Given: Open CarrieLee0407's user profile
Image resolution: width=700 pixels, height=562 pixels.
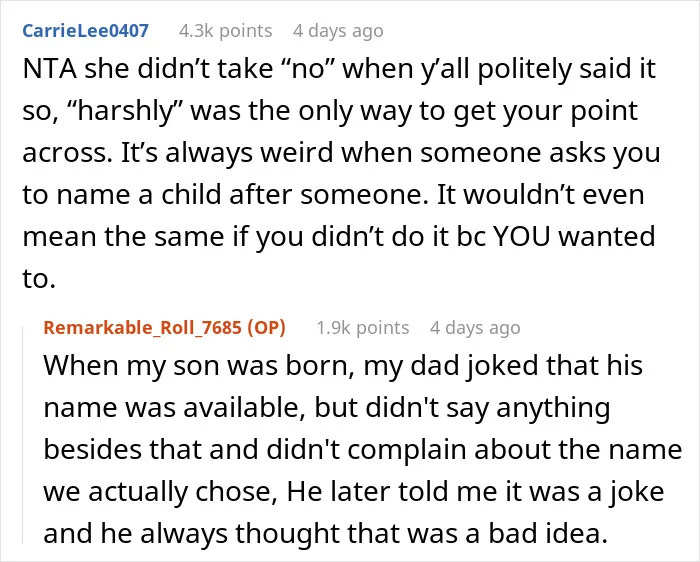Looking at the screenshot, I should pos(85,31).
